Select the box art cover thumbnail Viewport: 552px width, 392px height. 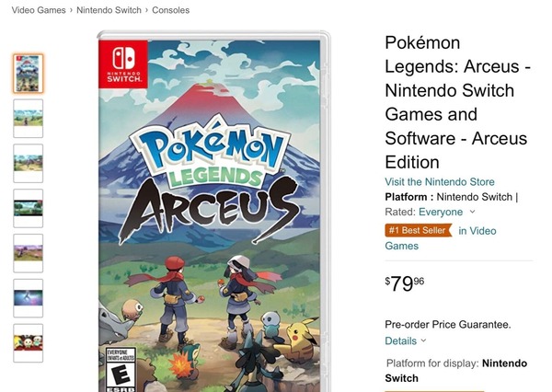click(x=28, y=73)
